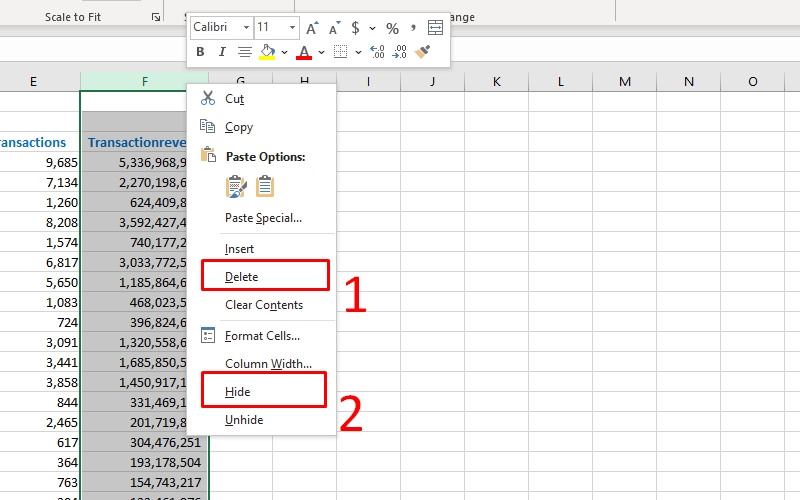Choose Clear Contents menu entry
800x500 pixels.
261,305
